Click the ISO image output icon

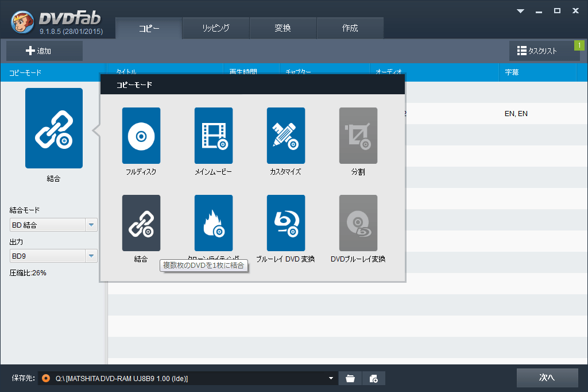(x=373, y=378)
